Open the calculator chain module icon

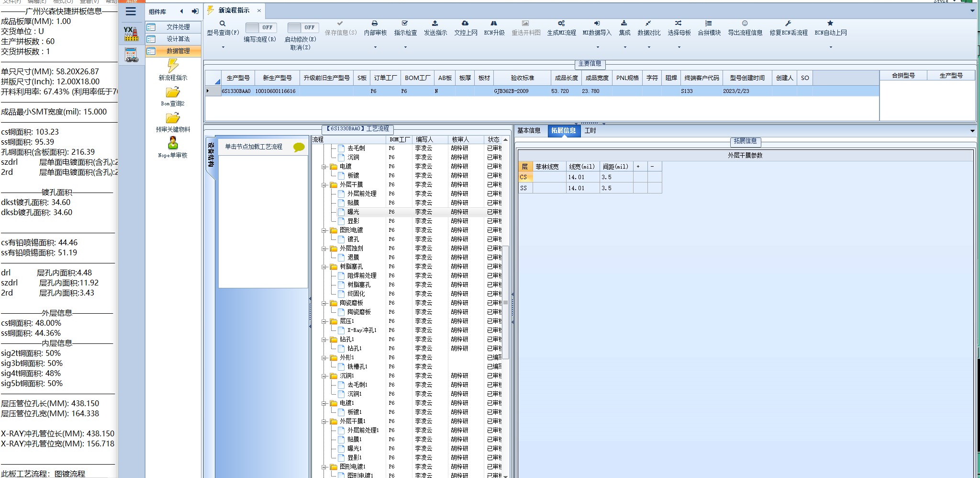pyautogui.click(x=131, y=55)
